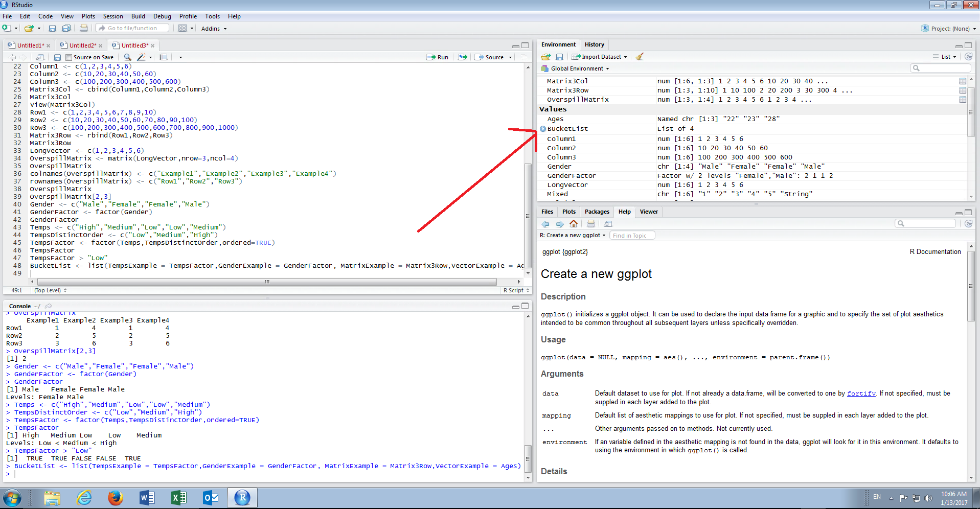Open help topic in new window icon
The width and height of the screenshot is (980, 509).
pos(608,224)
